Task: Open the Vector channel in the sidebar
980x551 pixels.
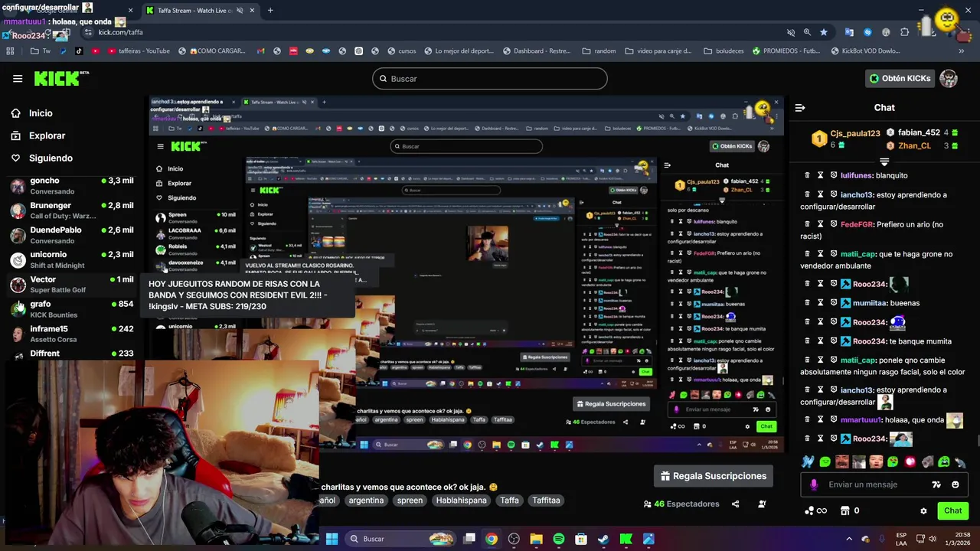Action: [x=72, y=285]
